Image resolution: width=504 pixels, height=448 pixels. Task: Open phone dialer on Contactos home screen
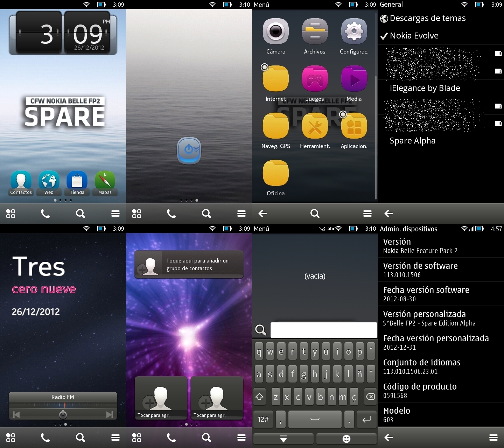(x=45, y=213)
